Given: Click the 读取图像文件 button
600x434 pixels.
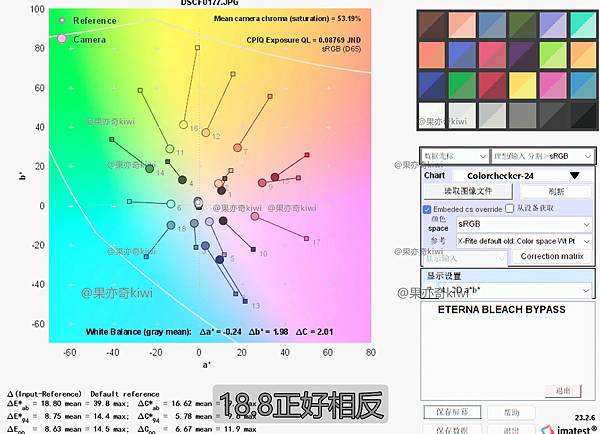Looking at the screenshot, I should (468, 191).
